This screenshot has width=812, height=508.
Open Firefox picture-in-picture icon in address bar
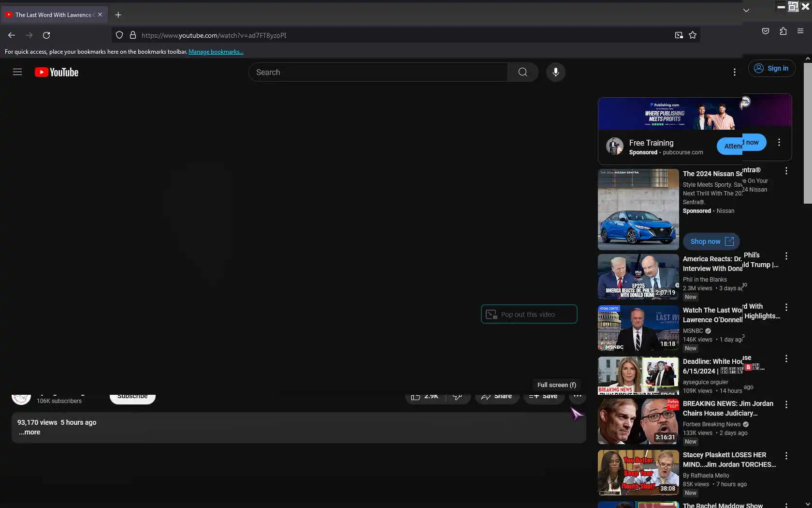(679, 35)
